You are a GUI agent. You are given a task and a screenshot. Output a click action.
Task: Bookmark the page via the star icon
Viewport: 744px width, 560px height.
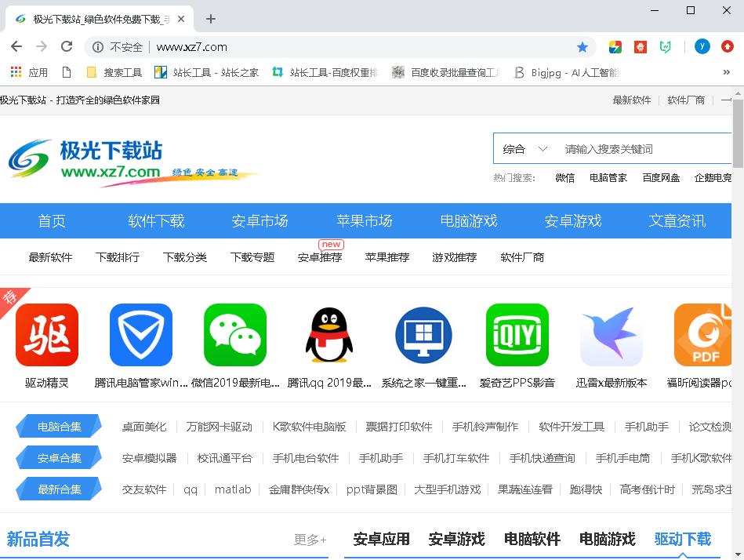tap(582, 46)
